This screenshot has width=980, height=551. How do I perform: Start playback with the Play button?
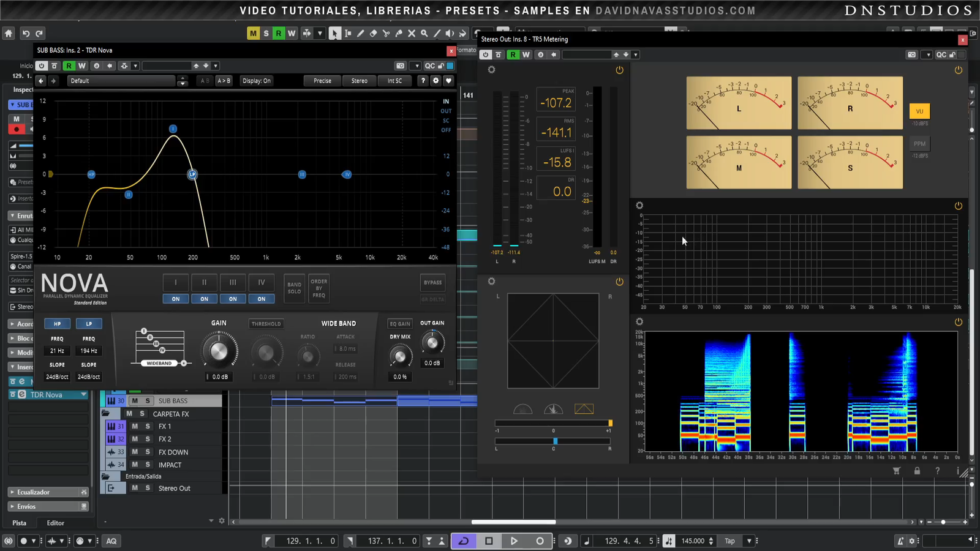click(514, 541)
